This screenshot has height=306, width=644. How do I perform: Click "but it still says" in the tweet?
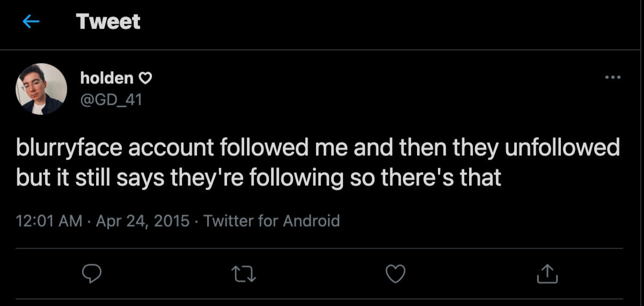[x=90, y=178]
